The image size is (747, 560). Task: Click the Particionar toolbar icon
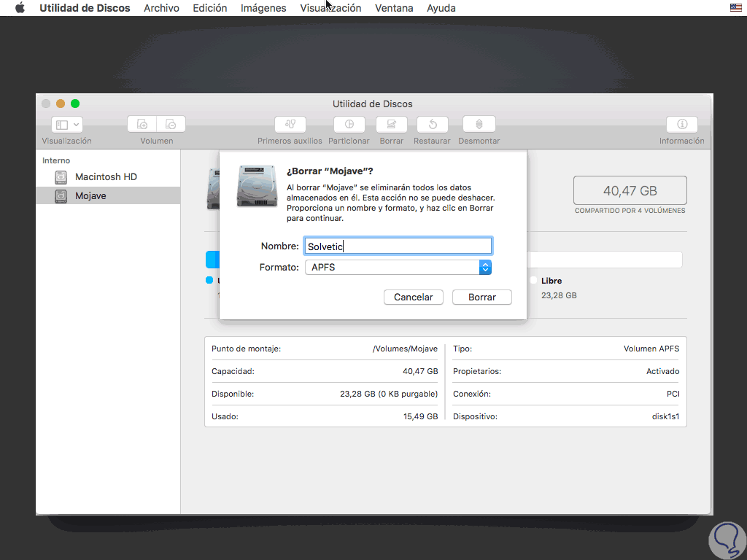click(349, 124)
